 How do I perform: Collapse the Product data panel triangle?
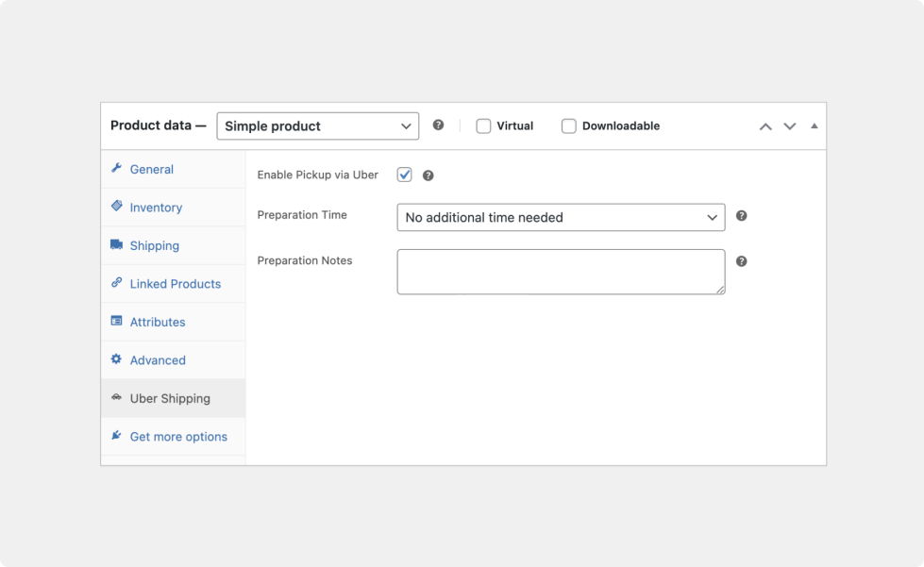tap(815, 126)
